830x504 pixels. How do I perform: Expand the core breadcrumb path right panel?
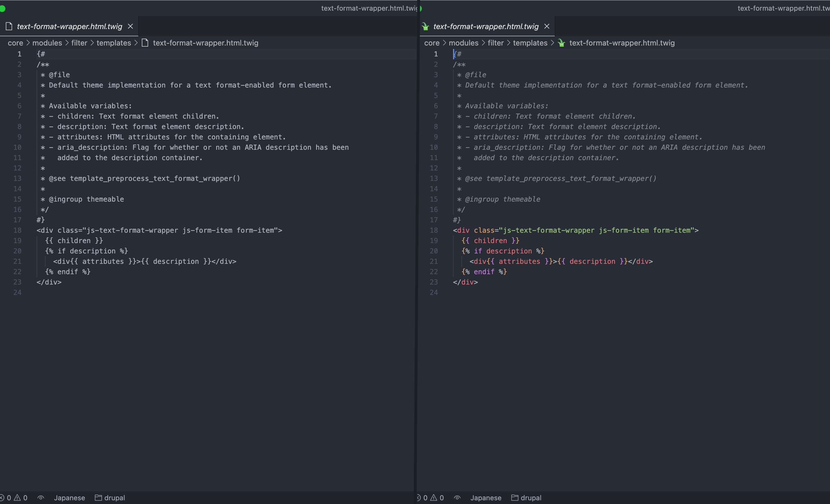(431, 43)
